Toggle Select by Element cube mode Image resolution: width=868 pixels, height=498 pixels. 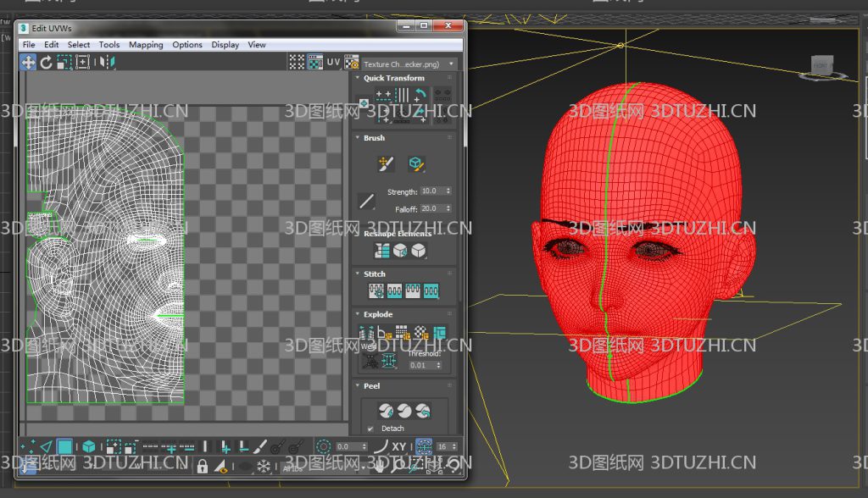coord(88,445)
